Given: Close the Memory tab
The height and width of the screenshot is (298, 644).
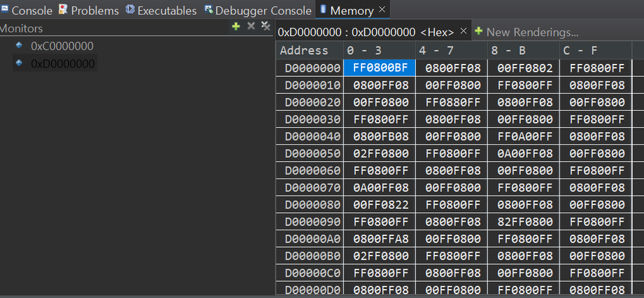Looking at the screenshot, I should (x=382, y=10).
